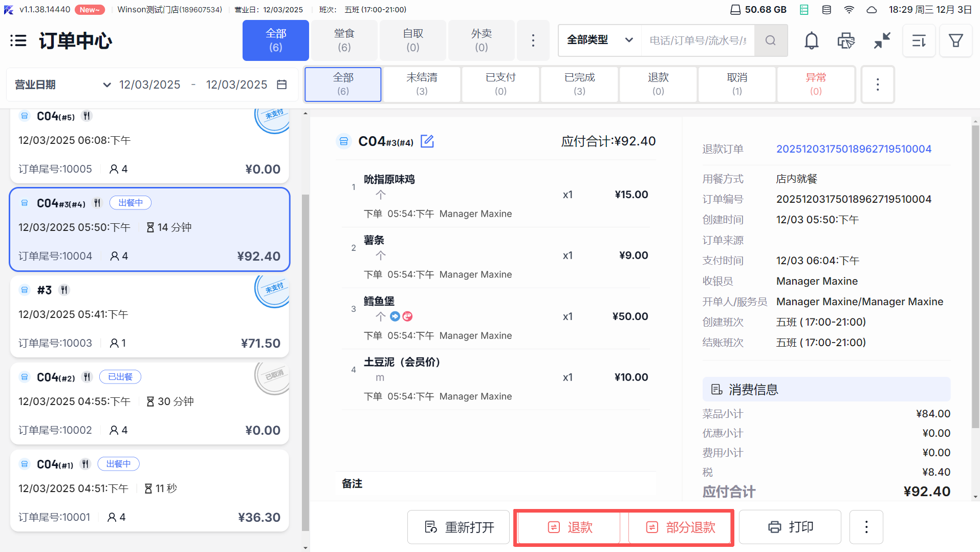Open the hamburger menu beside 订单中心
The height and width of the screenshot is (552, 980).
[x=18, y=40]
